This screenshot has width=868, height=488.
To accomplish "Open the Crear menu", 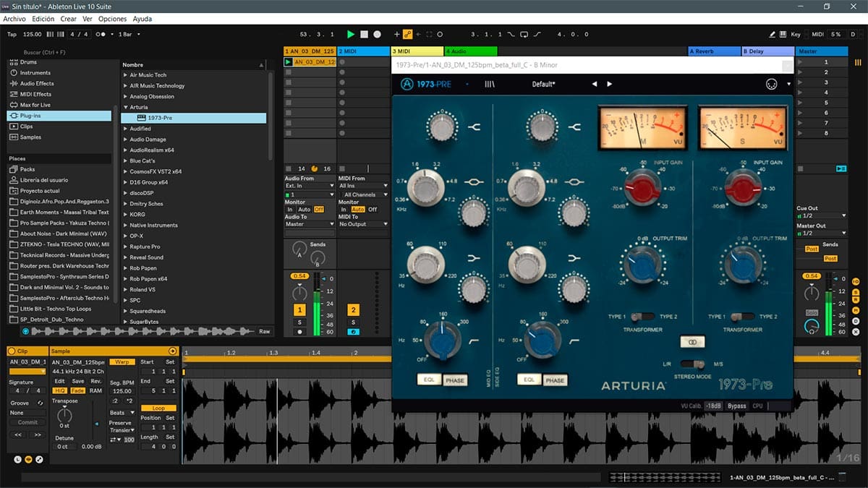I will pos(69,19).
